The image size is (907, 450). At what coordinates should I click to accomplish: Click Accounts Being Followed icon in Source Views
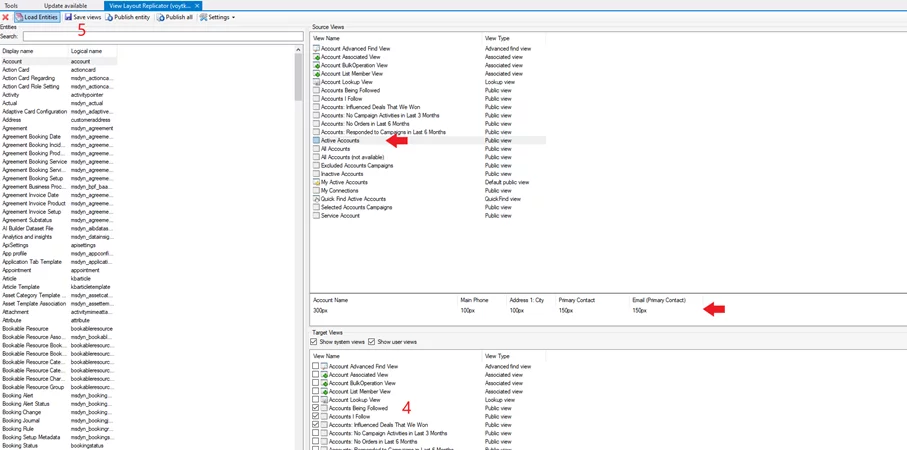pos(316,90)
